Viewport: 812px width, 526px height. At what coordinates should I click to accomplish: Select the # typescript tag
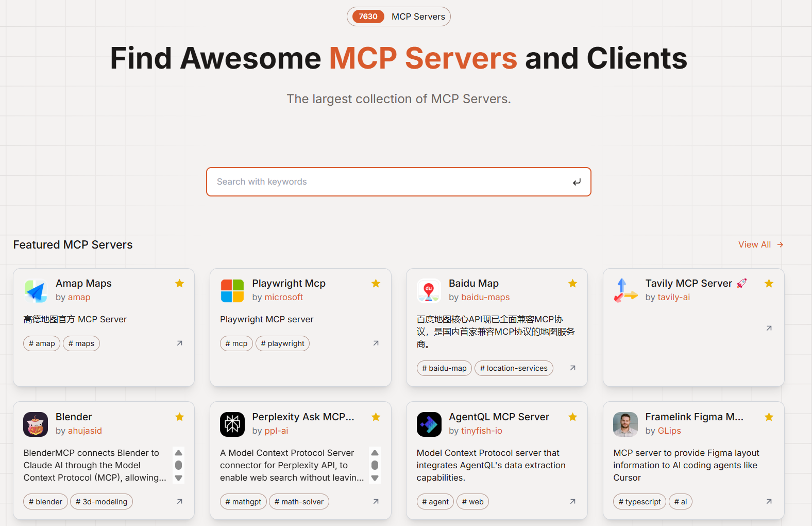[x=640, y=502]
